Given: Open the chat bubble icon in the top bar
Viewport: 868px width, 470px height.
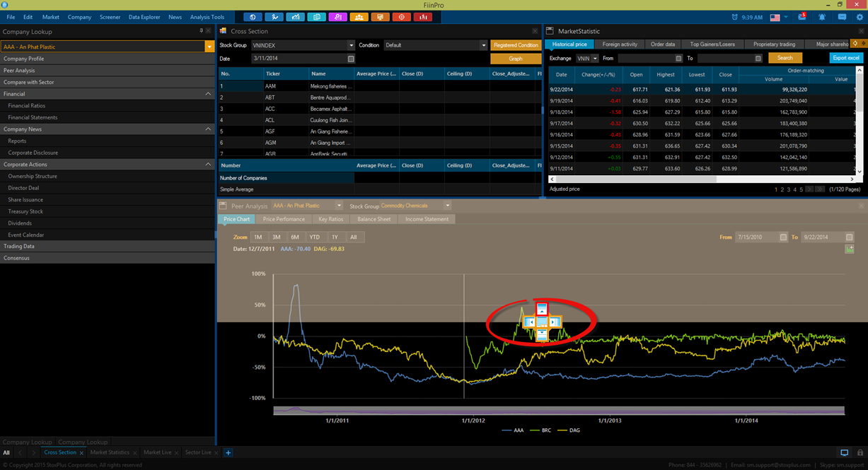Looking at the screenshot, I should (840, 17).
